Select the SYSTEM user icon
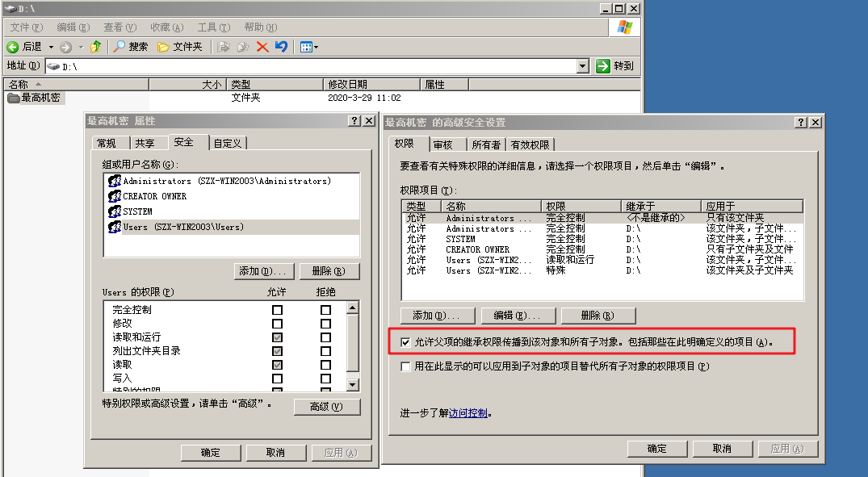868x477 pixels. click(x=115, y=211)
